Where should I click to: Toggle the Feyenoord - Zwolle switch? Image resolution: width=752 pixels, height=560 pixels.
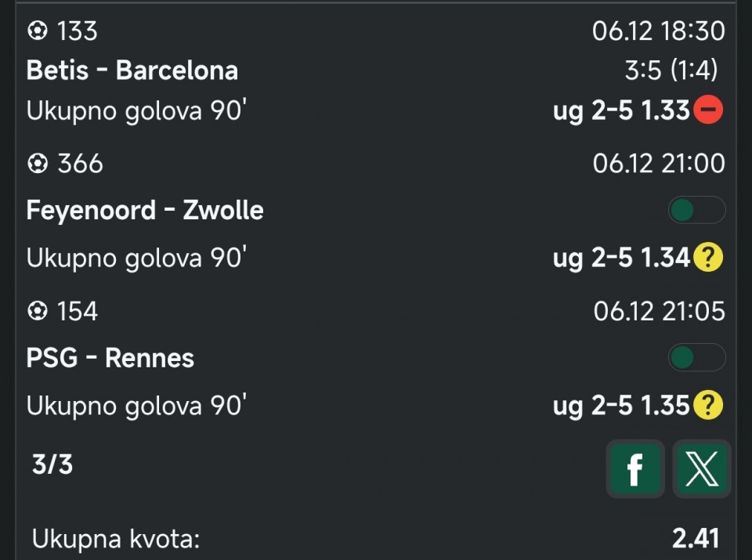click(696, 210)
